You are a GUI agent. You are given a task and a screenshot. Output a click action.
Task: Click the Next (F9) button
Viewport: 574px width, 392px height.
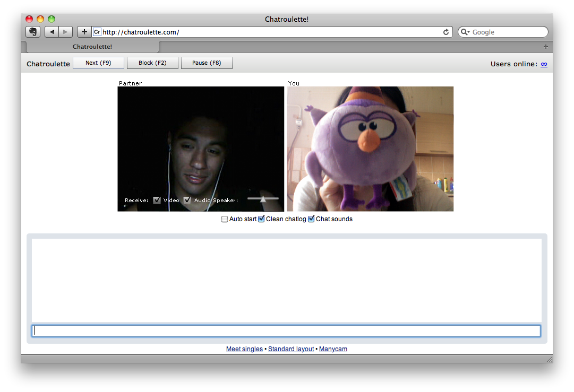click(x=98, y=63)
